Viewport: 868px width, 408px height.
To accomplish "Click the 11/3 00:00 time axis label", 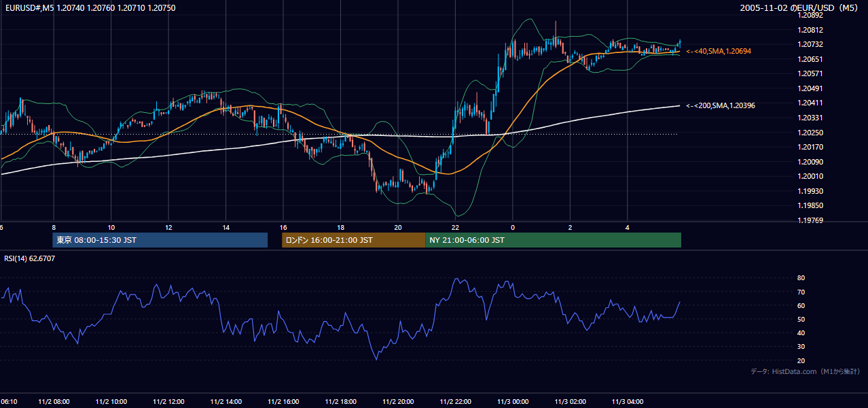I will point(512,402).
